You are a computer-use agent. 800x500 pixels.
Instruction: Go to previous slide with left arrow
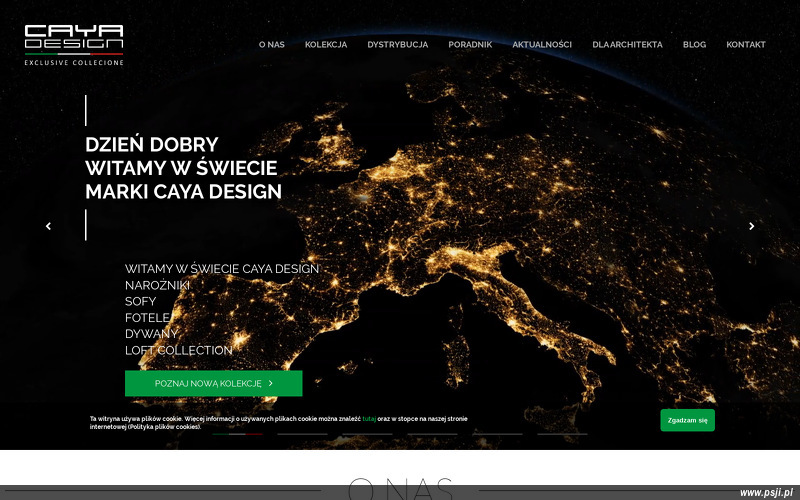pyautogui.click(x=48, y=226)
